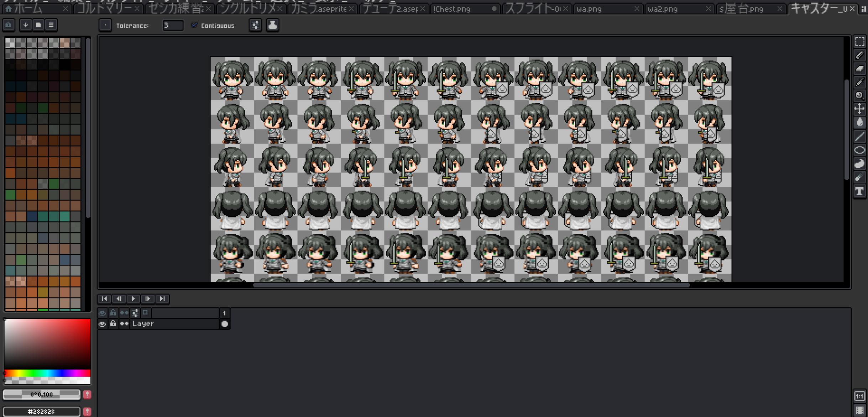The image size is (868, 417).
Task: Open palette options hamburger menu
Action: click(51, 25)
